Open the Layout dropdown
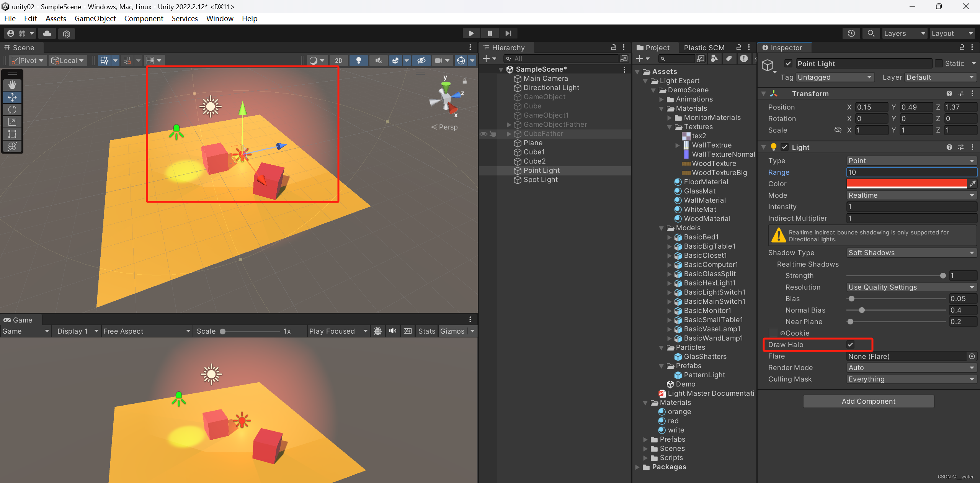The height and width of the screenshot is (483, 980). [952, 33]
